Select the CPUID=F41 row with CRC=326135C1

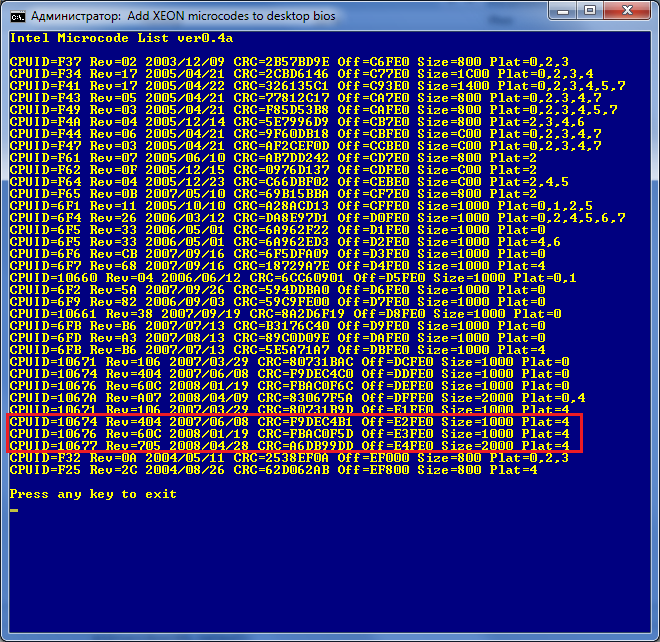tap(317, 86)
